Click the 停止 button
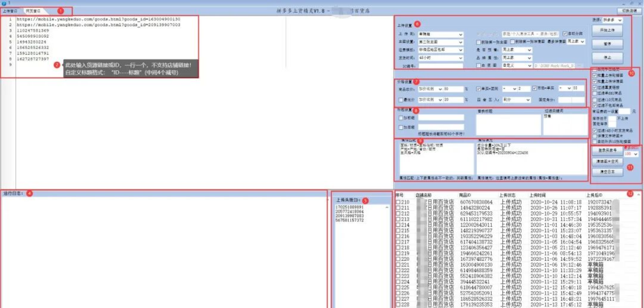The height and width of the screenshot is (308, 644). click(607, 57)
